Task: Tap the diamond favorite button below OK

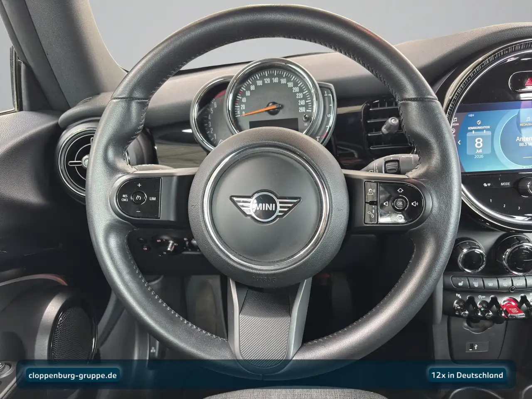Action: (399, 217)
